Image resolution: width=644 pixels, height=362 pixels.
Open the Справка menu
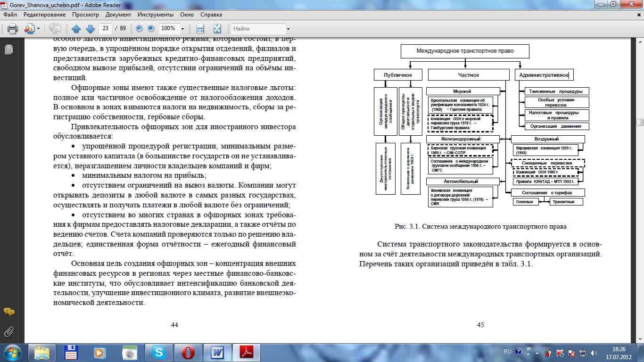211,15
